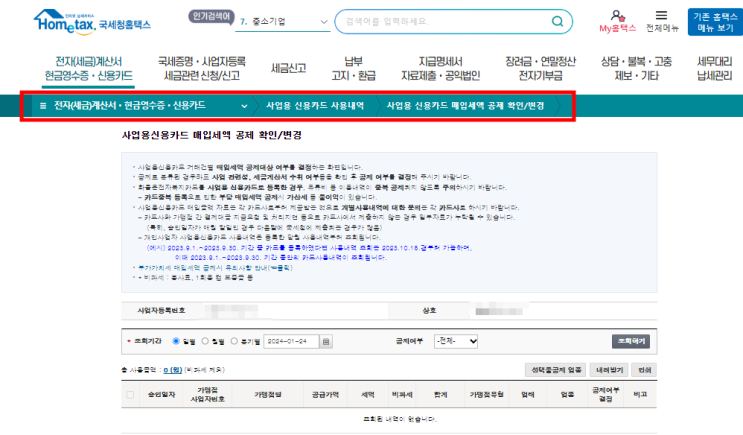Open 장려금·연말정산 전자기부금 menu

click(541, 69)
